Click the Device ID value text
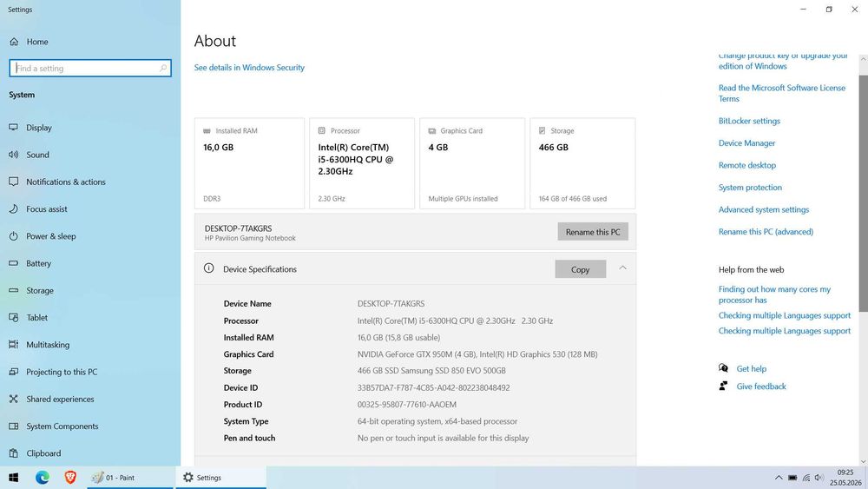Image resolution: width=868 pixels, height=489 pixels. pyautogui.click(x=433, y=387)
